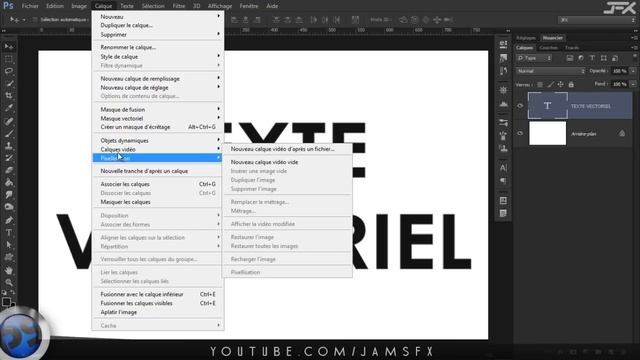Select the Path Selection tool

(9, 245)
